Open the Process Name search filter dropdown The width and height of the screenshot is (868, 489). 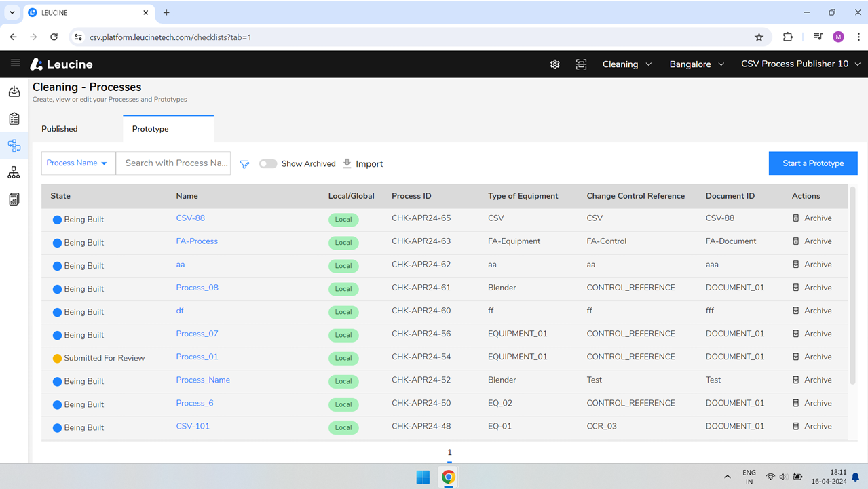click(x=77, y=163)
